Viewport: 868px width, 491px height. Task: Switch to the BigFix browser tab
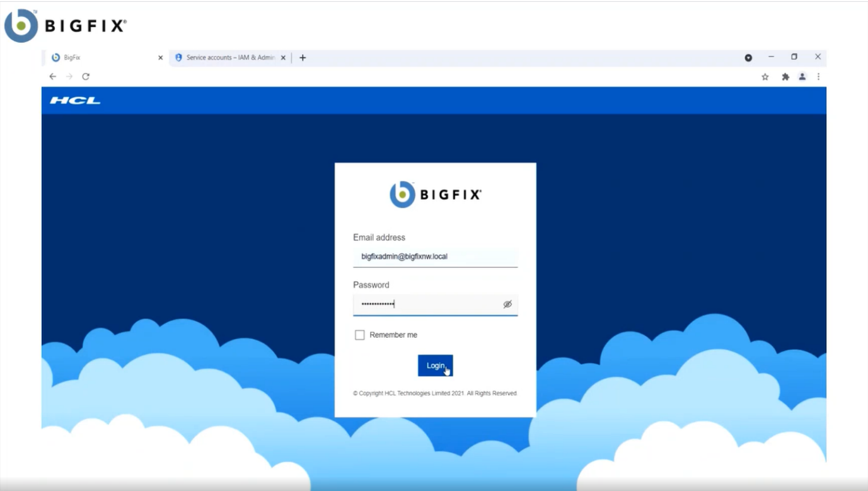(101, 57)
